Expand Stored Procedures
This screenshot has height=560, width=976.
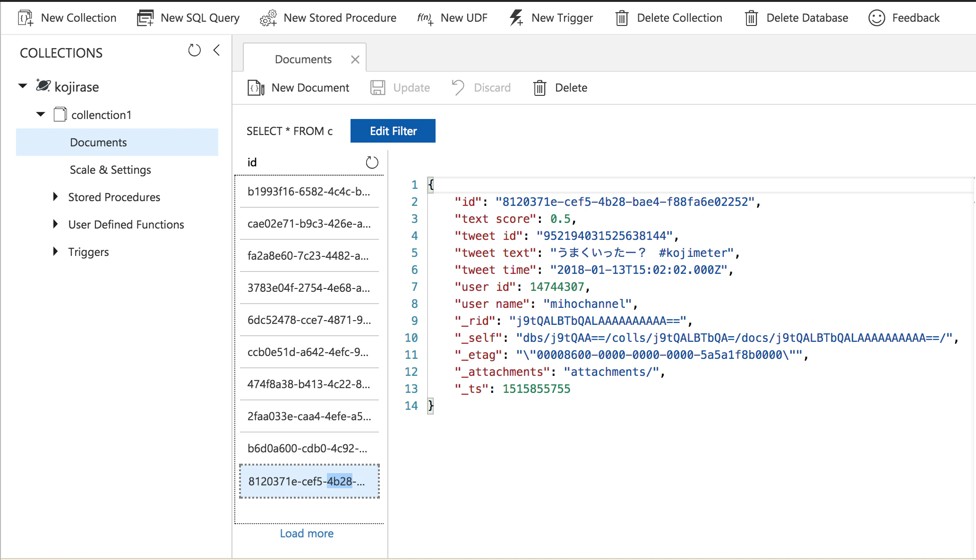[x=55, y=196]
